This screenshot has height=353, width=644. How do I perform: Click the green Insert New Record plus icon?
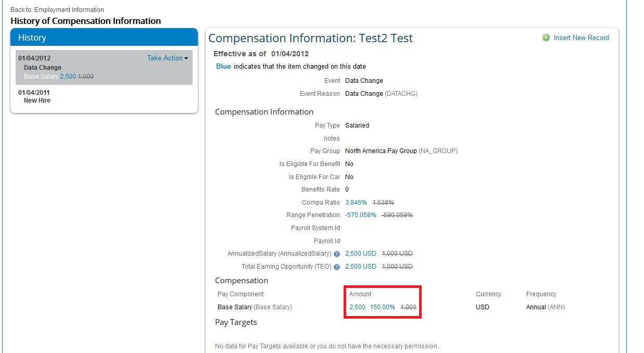546,38
